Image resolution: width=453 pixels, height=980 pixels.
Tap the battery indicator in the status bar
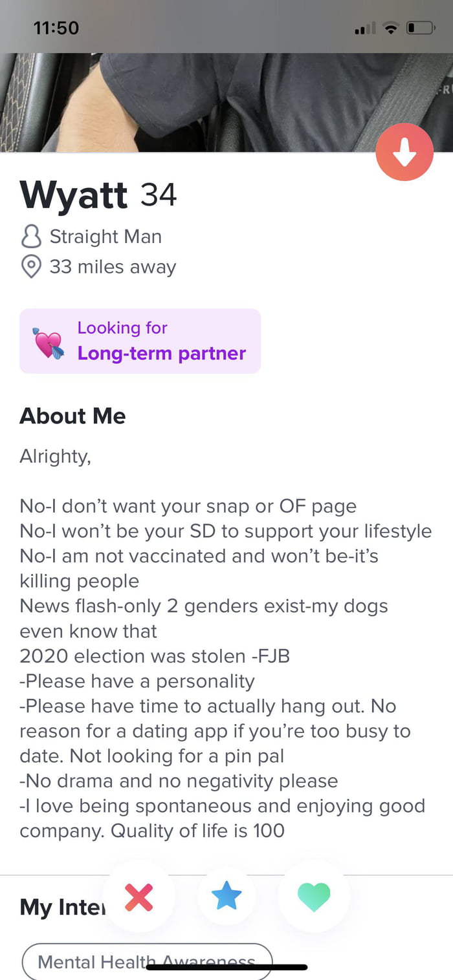[x=421, y=28]
